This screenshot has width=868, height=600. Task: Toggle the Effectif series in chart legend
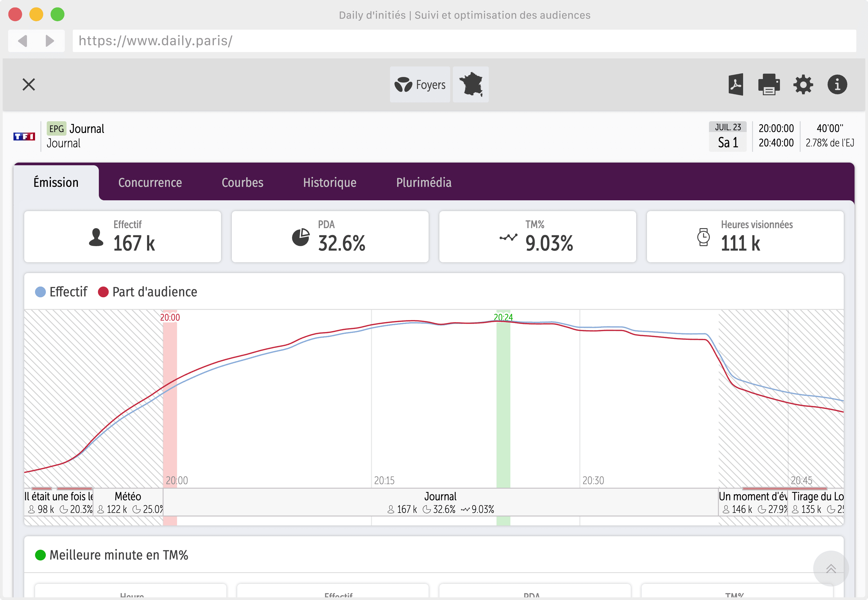61,292
